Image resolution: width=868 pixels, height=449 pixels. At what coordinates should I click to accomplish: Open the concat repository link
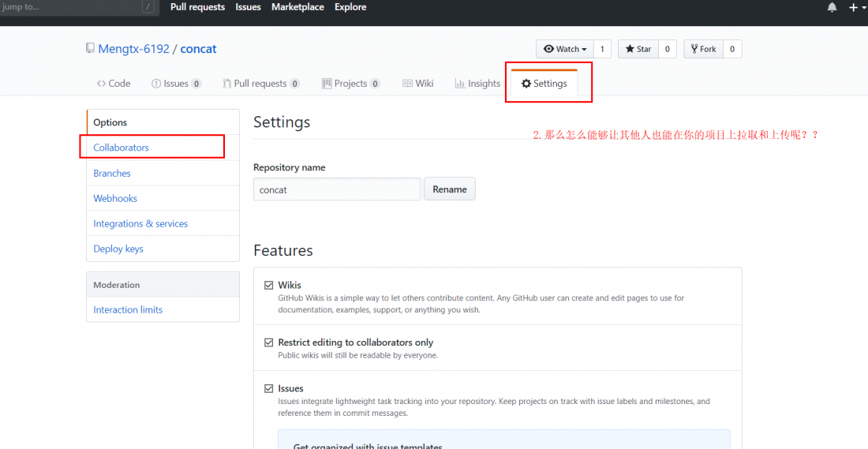[x=198, y=49]
